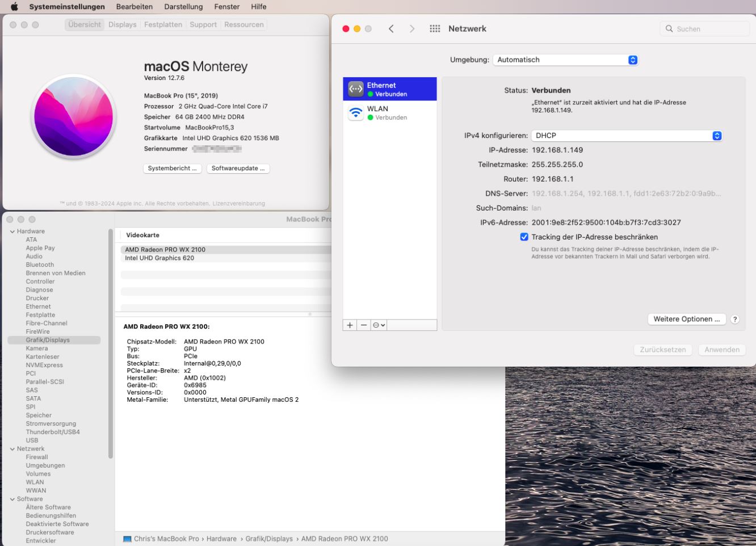This screenshot has height=546, width=756.
Task: Focus the Suchen search field
Action: (x=704, y=29)
